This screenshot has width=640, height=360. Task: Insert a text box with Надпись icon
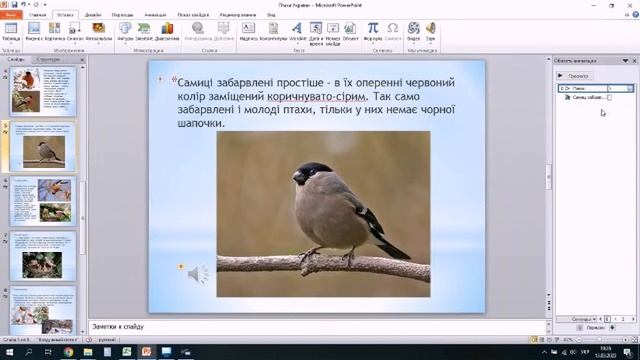click(248, 29)
